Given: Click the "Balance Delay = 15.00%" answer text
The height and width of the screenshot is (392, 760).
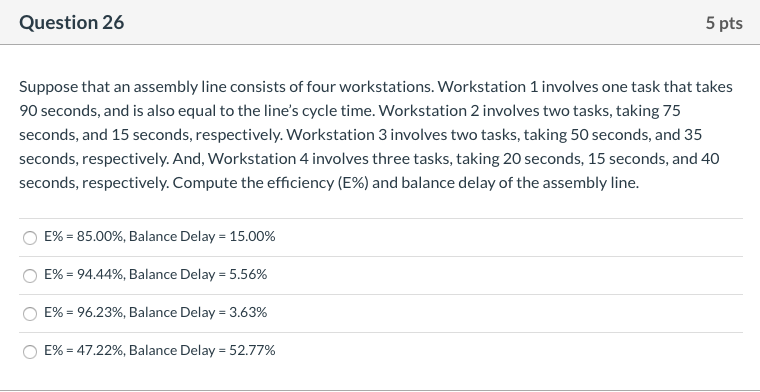Looking at the screenshot, I should tap(202, 237).
